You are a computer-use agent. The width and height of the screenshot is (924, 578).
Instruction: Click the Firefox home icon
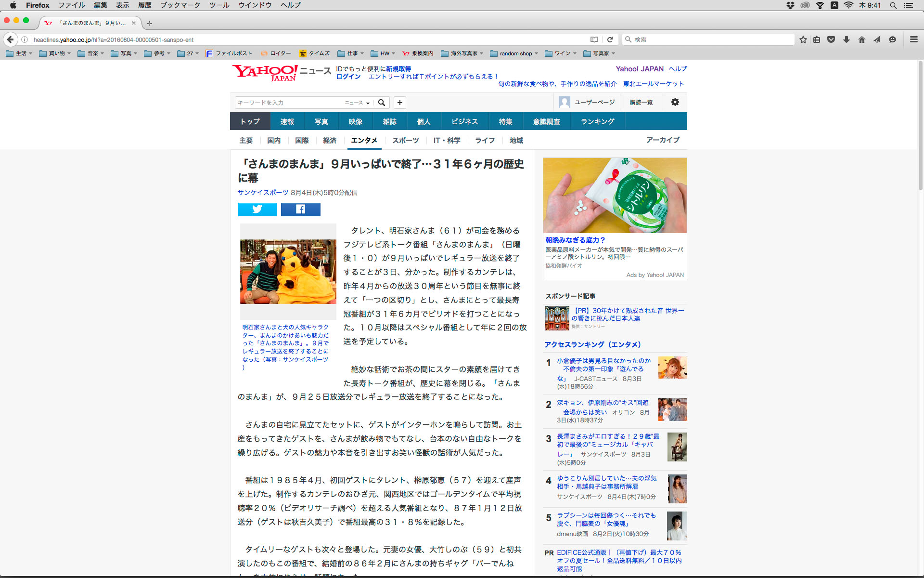click(x=861, y=39)
